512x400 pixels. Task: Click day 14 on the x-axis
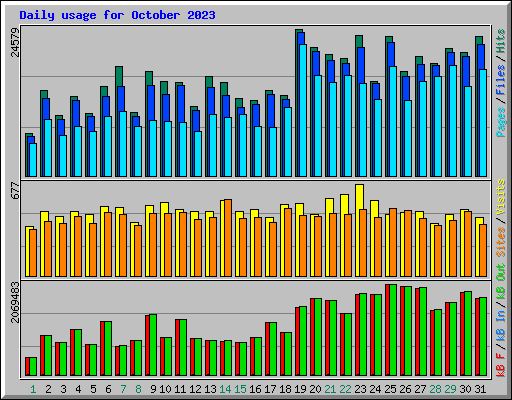click(225, 389)
